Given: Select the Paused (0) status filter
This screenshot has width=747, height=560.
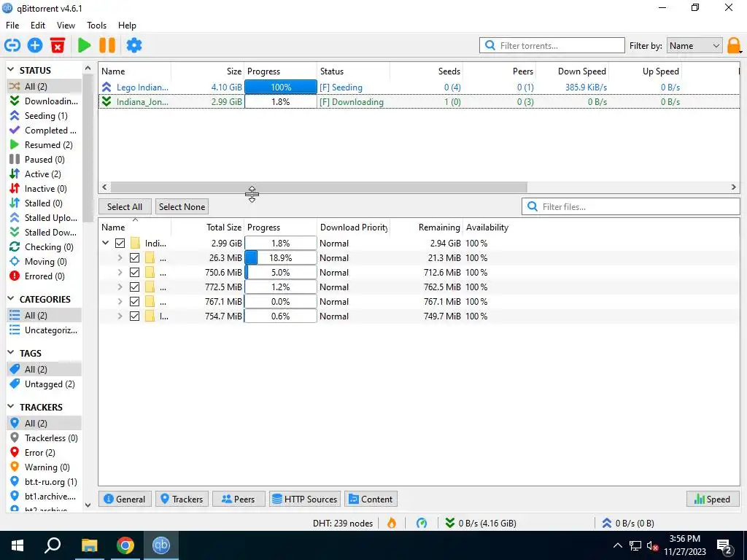Looking at the screenshot, I should point(44,160).
